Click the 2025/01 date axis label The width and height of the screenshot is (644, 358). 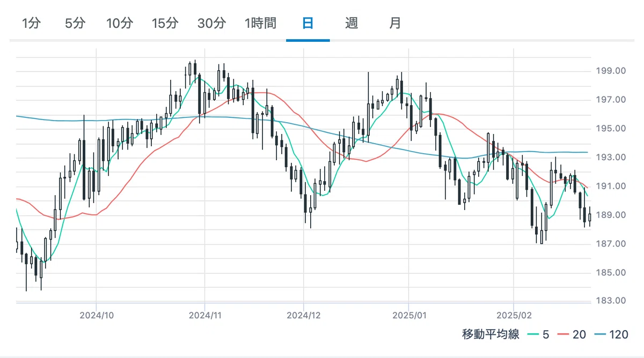click(408, 316)
